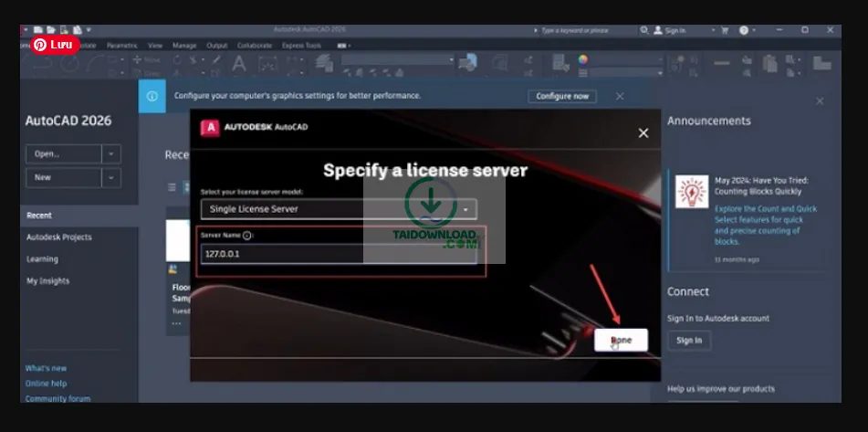Close the Specify a license server dialog
The image size is (868, 432).
(x=643, y=133)
